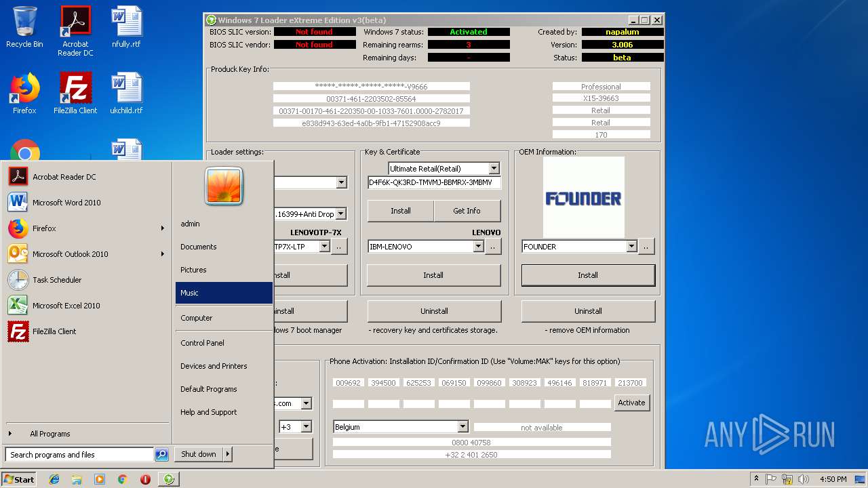
Task: Click the network status tray icon
Action: coord(787,479)
